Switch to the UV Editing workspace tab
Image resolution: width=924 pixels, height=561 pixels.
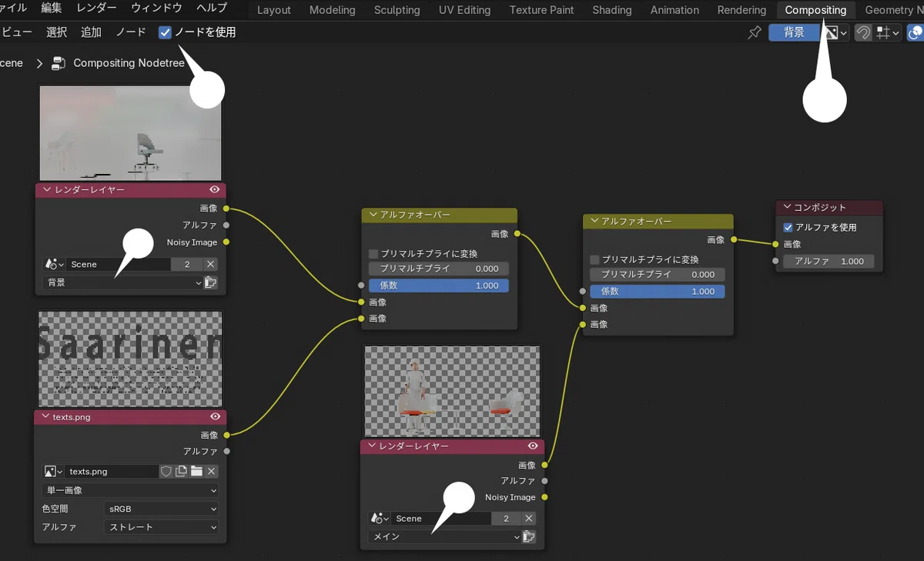tap(465, 10)
